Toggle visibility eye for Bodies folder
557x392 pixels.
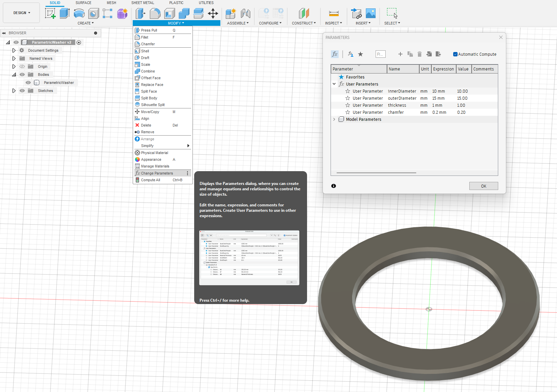click(22, 75)
